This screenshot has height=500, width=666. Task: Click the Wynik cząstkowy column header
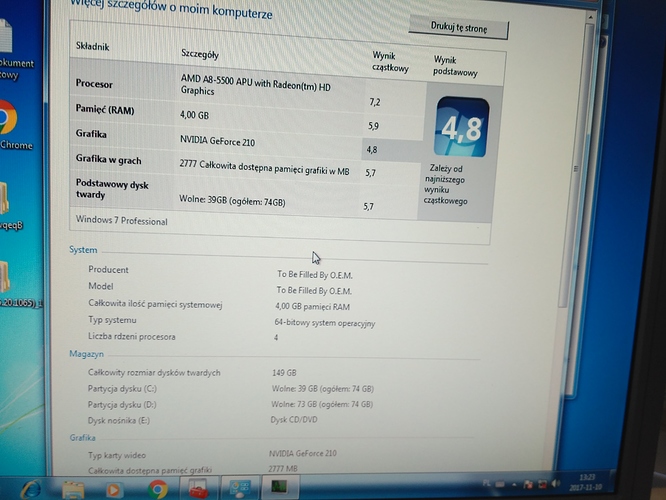390,62
